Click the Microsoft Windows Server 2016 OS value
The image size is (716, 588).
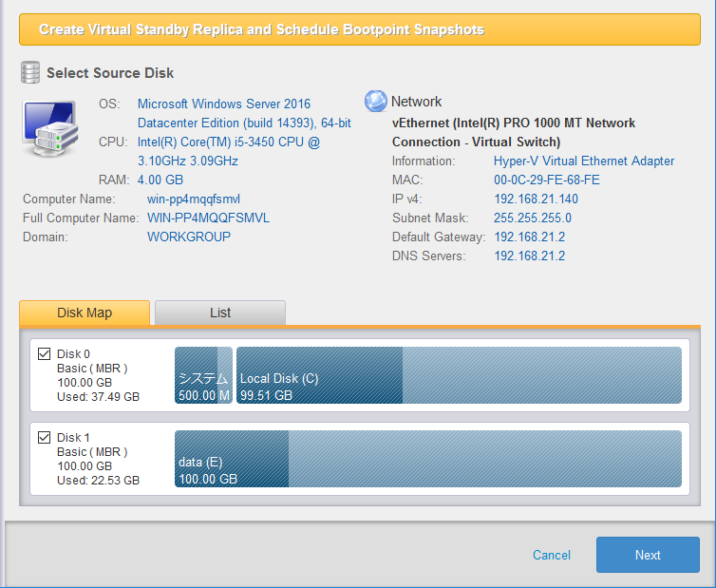click(x=223, y=104)
